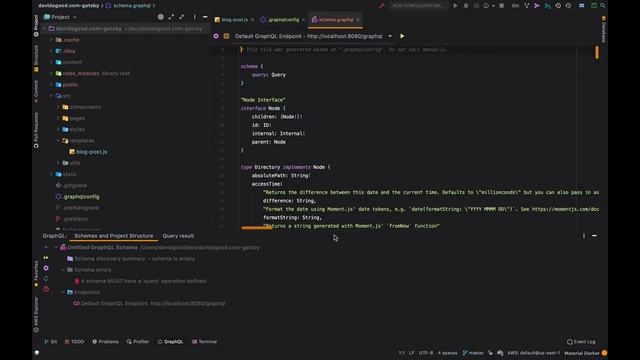Select the Default GraphQL Endpoint tree entry
The height and width of the screenshot is (360, 640).
(x=149, y=304)
